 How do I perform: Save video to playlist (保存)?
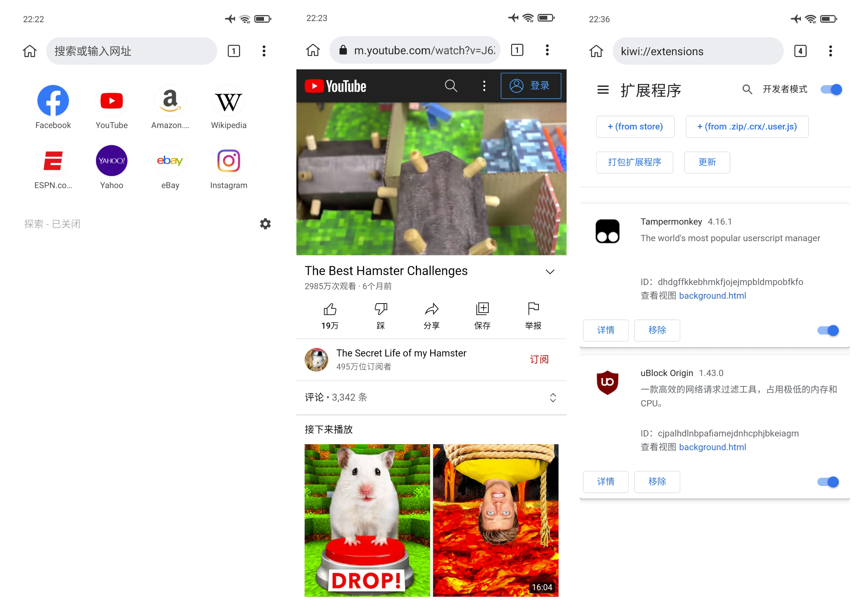pyautogui.click(x=482, y=316)
